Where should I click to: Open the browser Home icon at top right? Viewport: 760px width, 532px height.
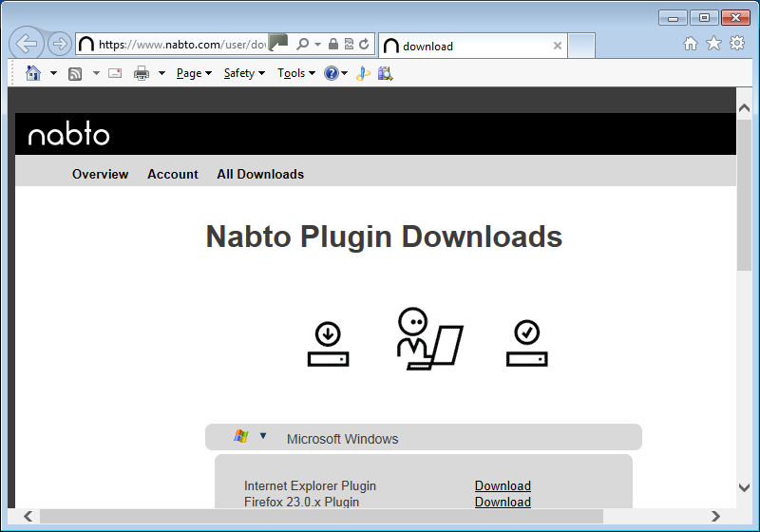[691, 44]
